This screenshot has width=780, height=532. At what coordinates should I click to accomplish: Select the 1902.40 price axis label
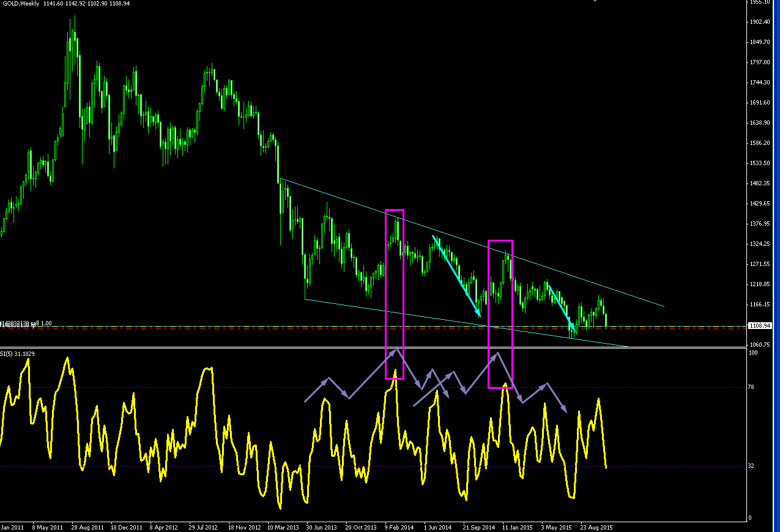point(760,21)
